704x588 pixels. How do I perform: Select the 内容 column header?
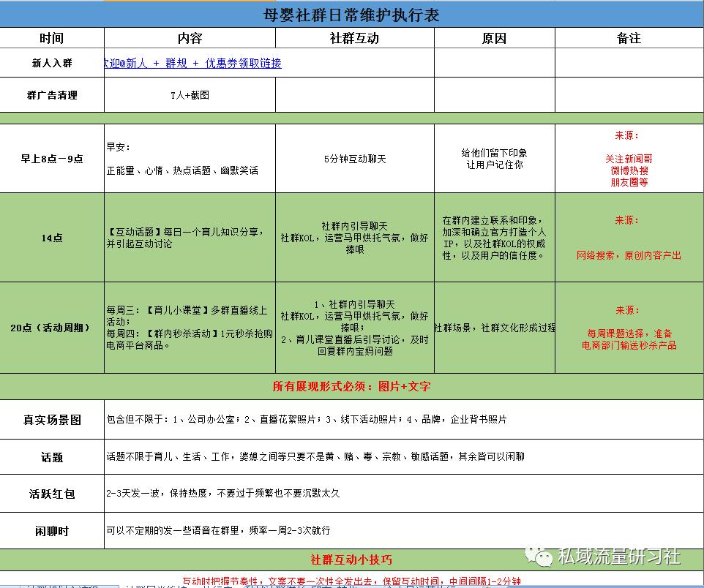pos(189,37)
